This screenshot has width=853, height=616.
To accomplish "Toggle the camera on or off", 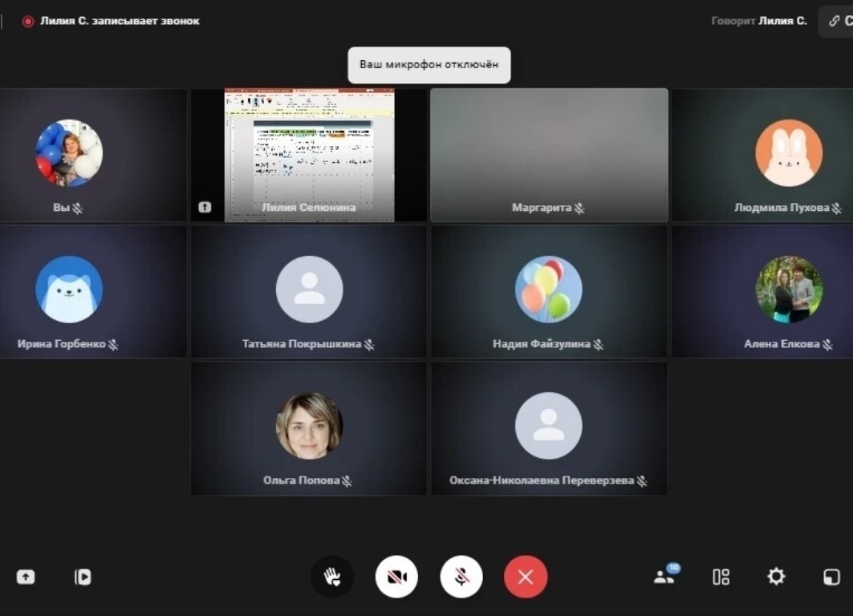I will [396, 577].
